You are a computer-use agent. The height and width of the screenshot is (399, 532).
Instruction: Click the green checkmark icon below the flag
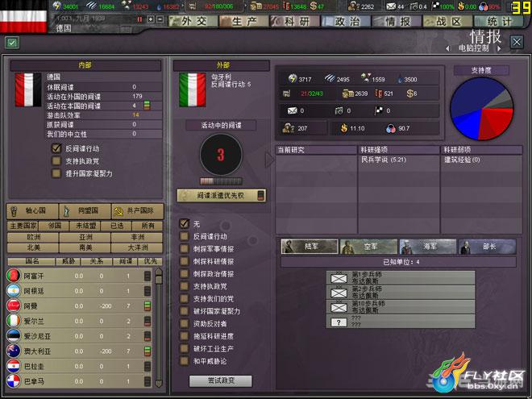coord(12,43)
